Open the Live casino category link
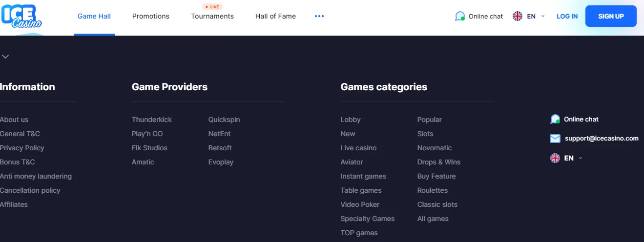This screenshot has width=644, height=242. click(x=358, y=148)
